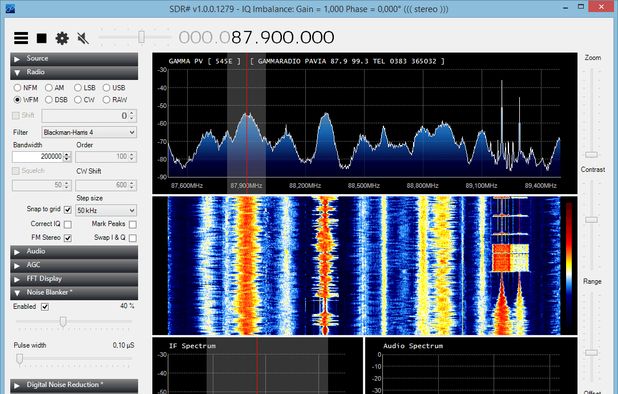Click the Bandwidth value field
The width and height of the screenshot is (618, 394).
coord(37,157)
